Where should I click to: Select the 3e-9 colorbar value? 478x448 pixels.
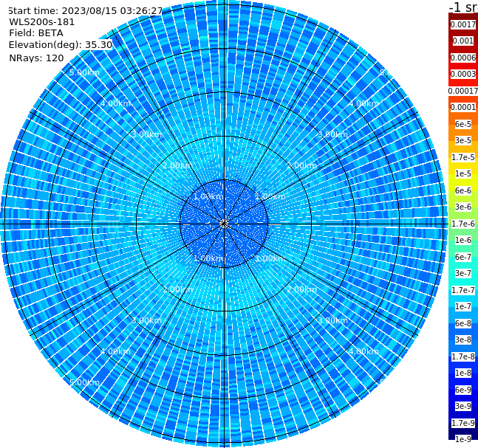pyautogui.click(x=463, y=406)
